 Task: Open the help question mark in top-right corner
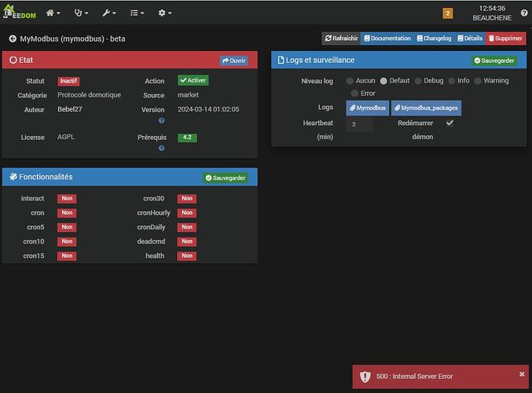click(x=523, y=13)
